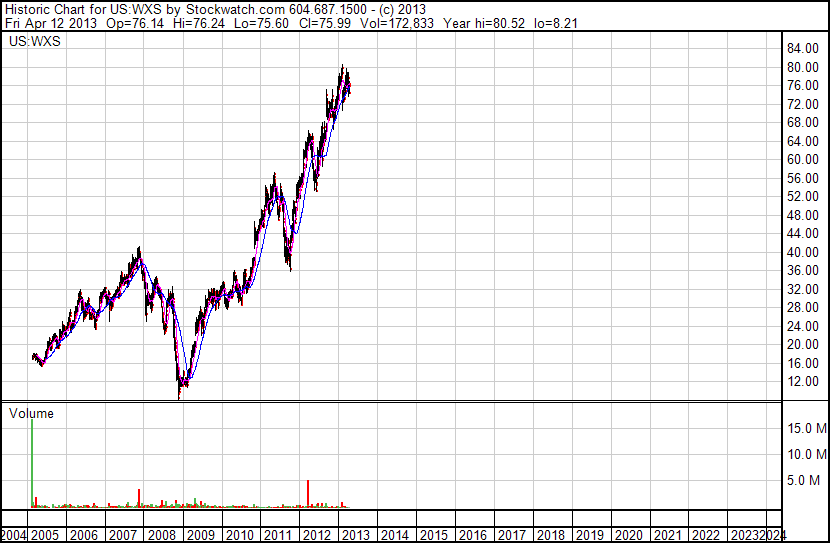Select the 40.00 price axis label
Image resolution: width=830 pixels, height=543 pixels.
point(803,252)
